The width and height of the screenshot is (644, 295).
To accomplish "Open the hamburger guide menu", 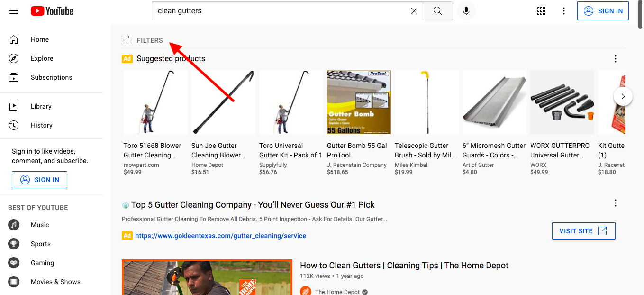I will [x=14, y=11].
